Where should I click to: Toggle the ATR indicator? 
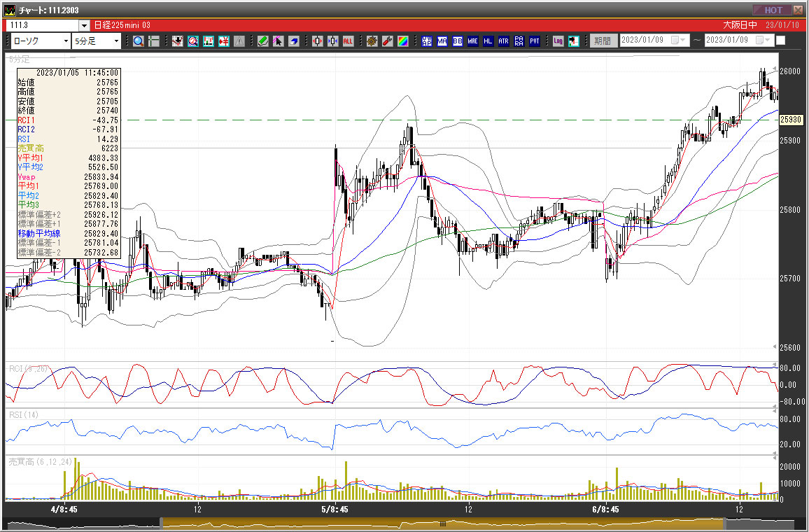click(504, 41)
